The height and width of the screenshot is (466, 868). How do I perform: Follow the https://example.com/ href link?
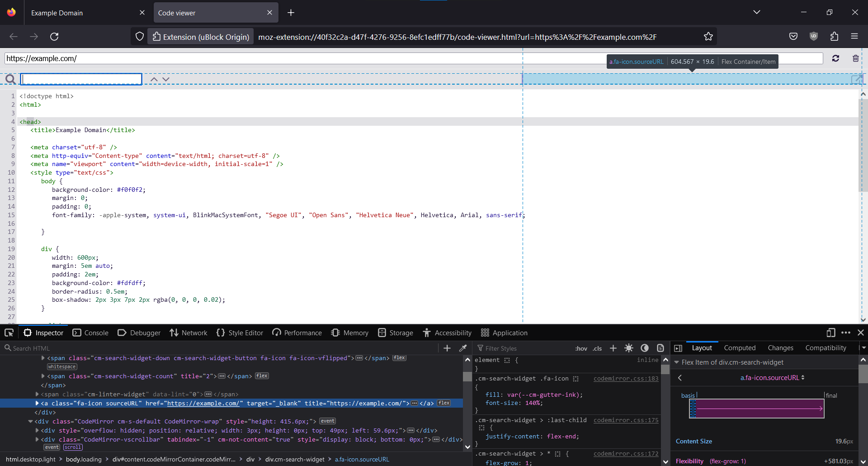pos(203,403)
